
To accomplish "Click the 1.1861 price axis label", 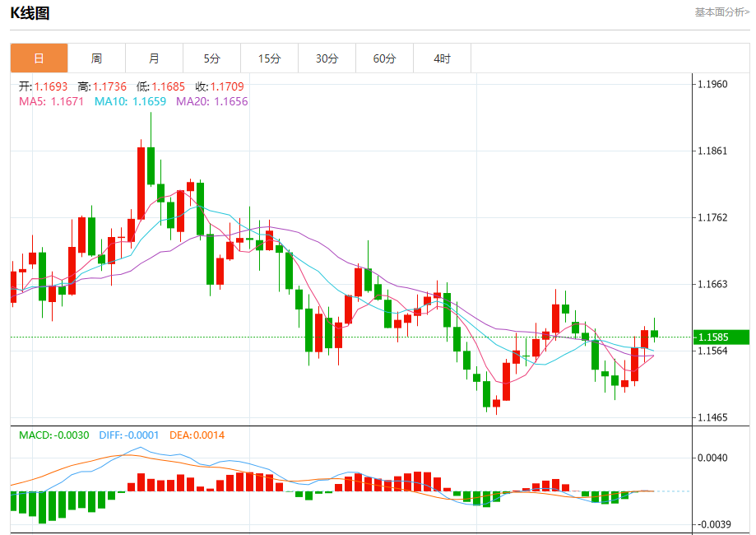I will click(712, 151).
